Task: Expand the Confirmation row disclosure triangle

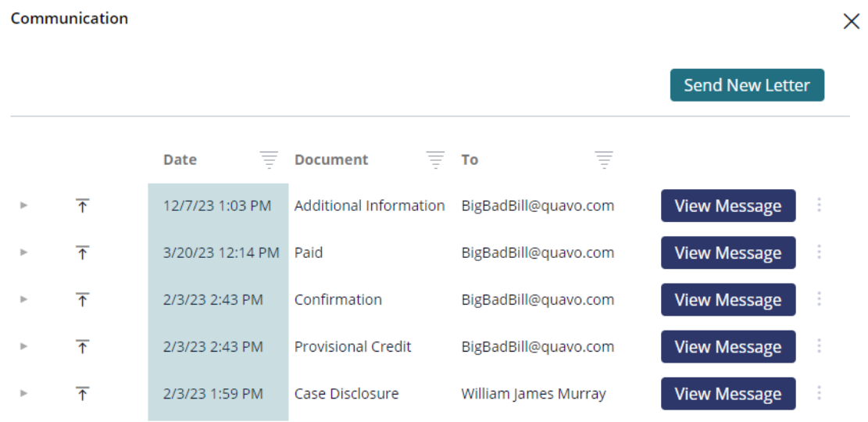Action: [23, 299]
